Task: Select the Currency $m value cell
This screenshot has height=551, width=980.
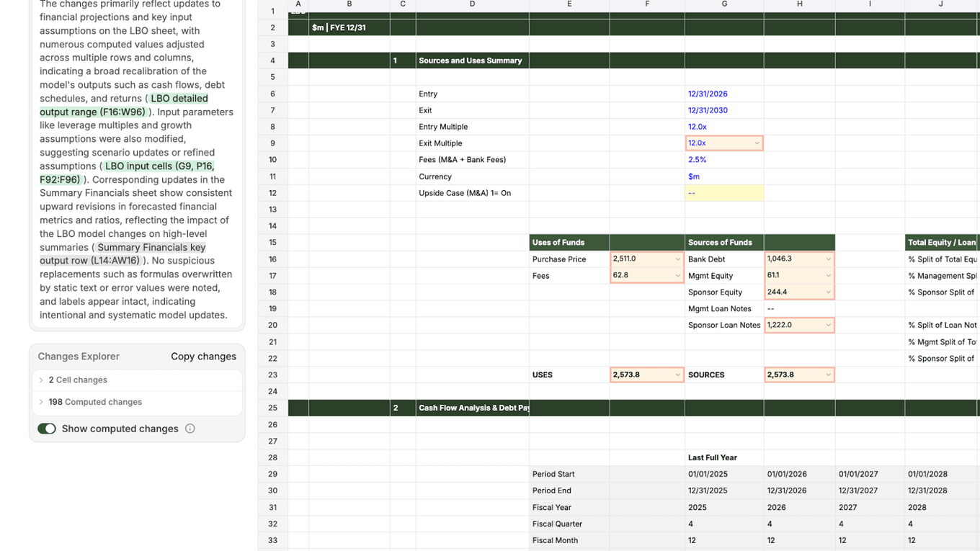Action: [724, 176]
